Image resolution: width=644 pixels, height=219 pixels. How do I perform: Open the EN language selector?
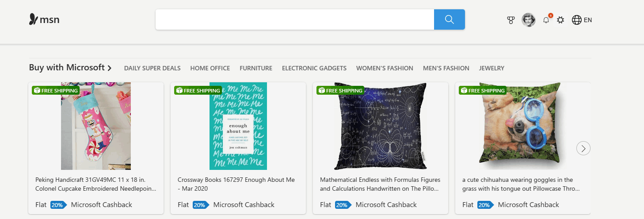pos(588,20)
